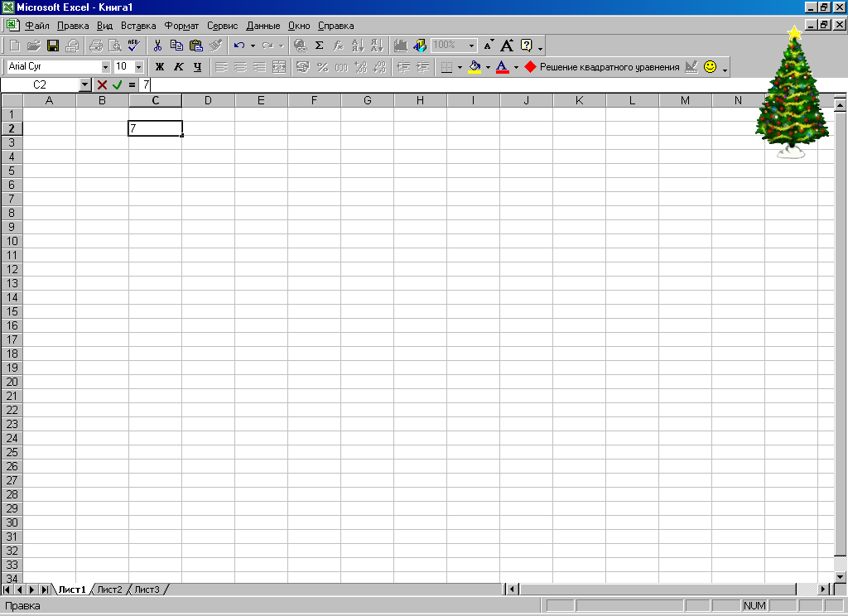
Task: Apply currency format
Action: click(303, 67)
